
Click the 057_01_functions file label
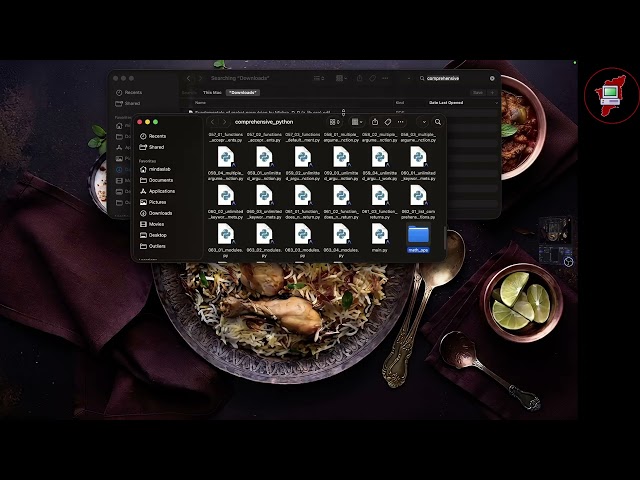226,137
